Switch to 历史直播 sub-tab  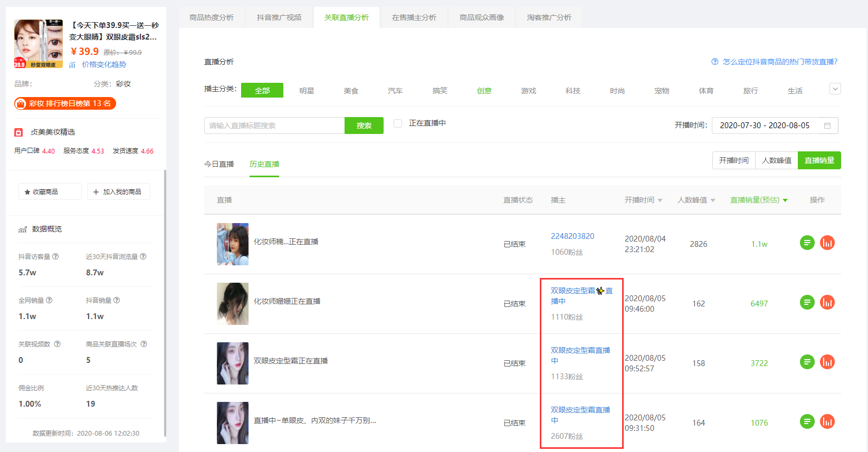tap(264, 164)
